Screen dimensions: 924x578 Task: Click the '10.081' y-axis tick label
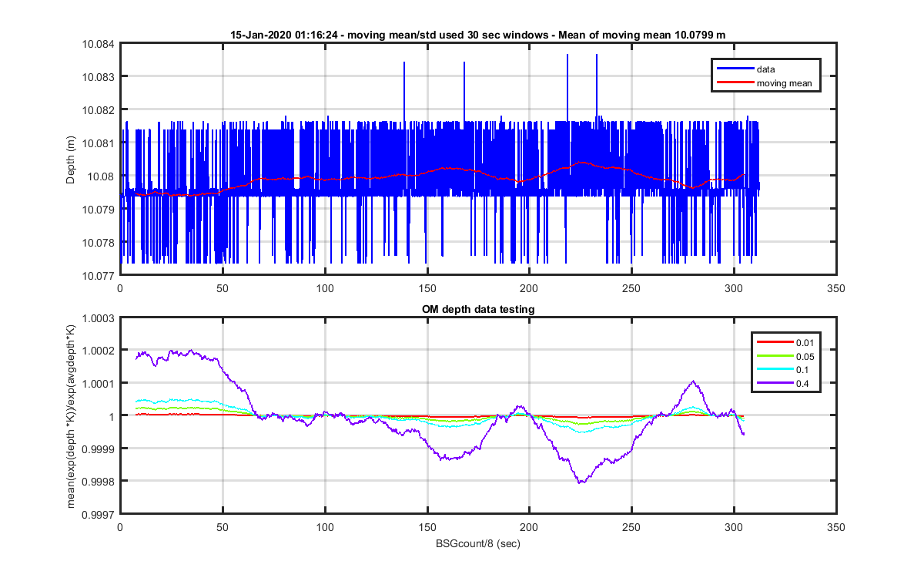pos(98,143)
